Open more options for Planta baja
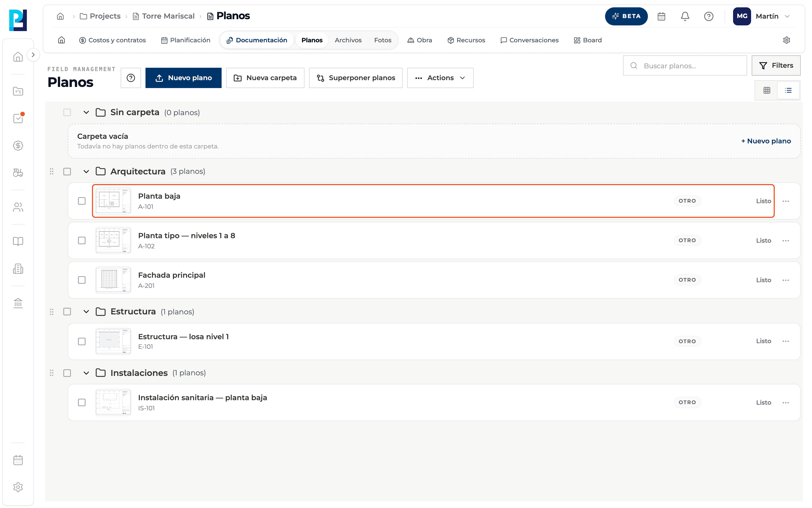The image size is (812, 508). [785, 201]
